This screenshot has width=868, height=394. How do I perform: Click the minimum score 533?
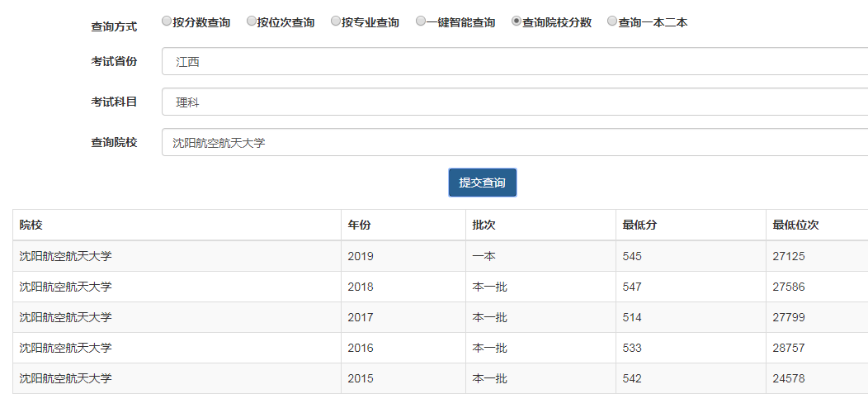(x=632, y=348)
